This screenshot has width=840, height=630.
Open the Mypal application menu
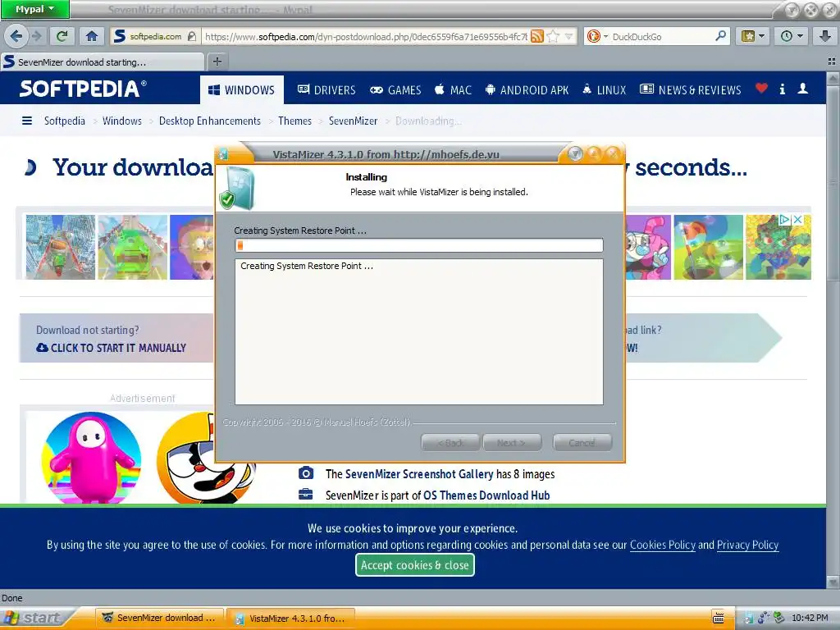click(x=34, y=9)
